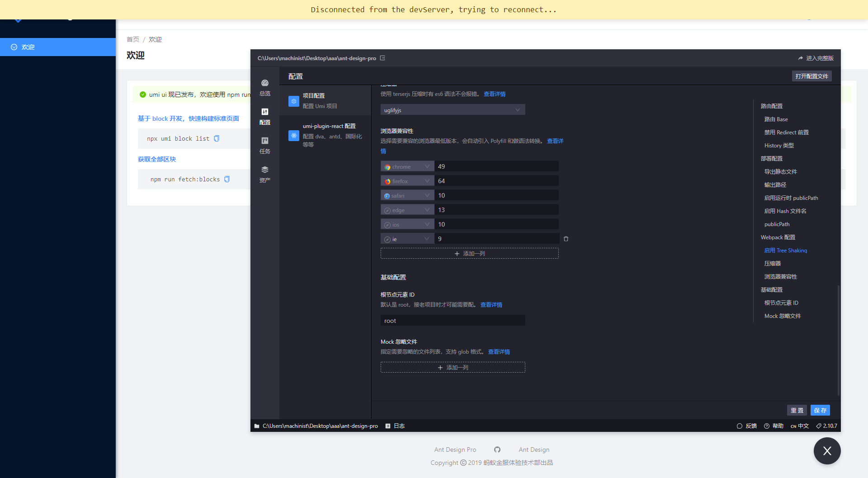Add a row under browser compatibility list

tap(470, 253)
